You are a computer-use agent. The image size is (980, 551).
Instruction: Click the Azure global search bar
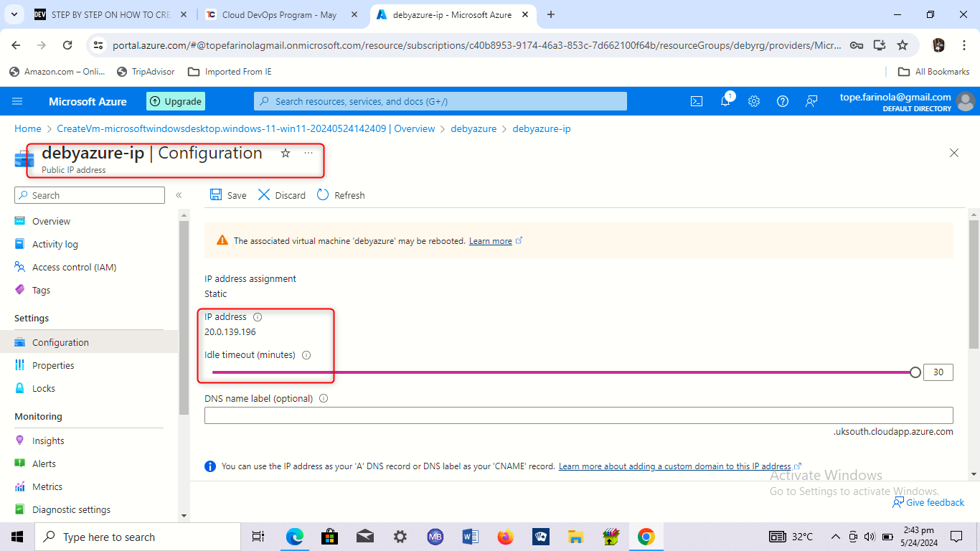[x=440, y=101]
